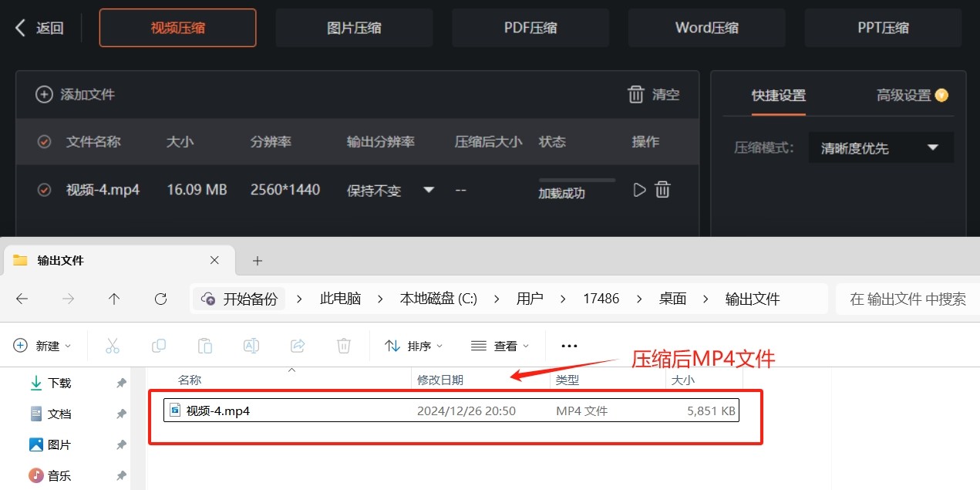The width and height of the screenshot is (980, 490).
Task: Open the 新建 button in Explorer
Action: click(43, 346)
